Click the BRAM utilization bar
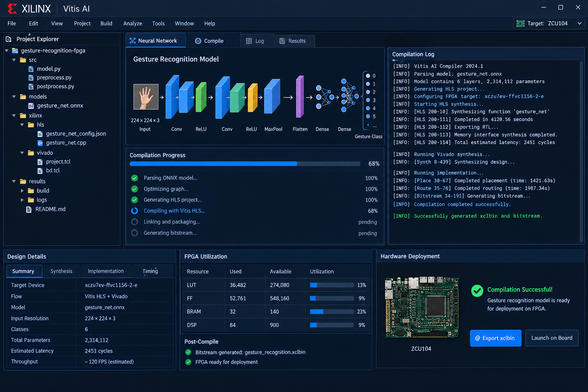 click(332, 312)
